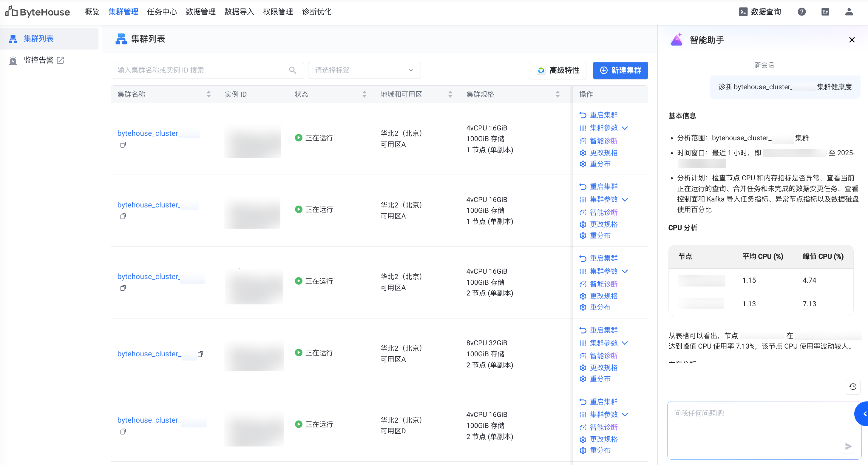Sort table by 集群规格 column
The width and height of the screenshot is (868, 465).
point(558,94)
